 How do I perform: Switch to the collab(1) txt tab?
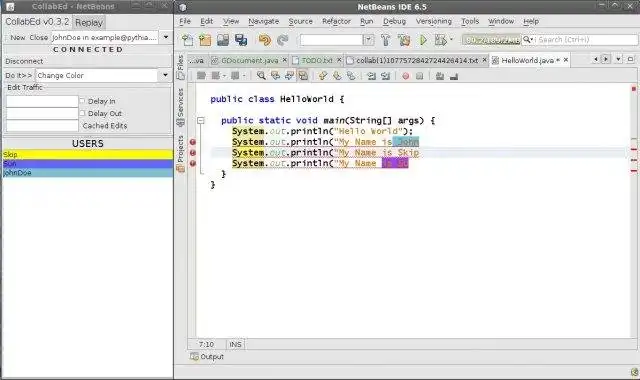click(x=416, y=60)
